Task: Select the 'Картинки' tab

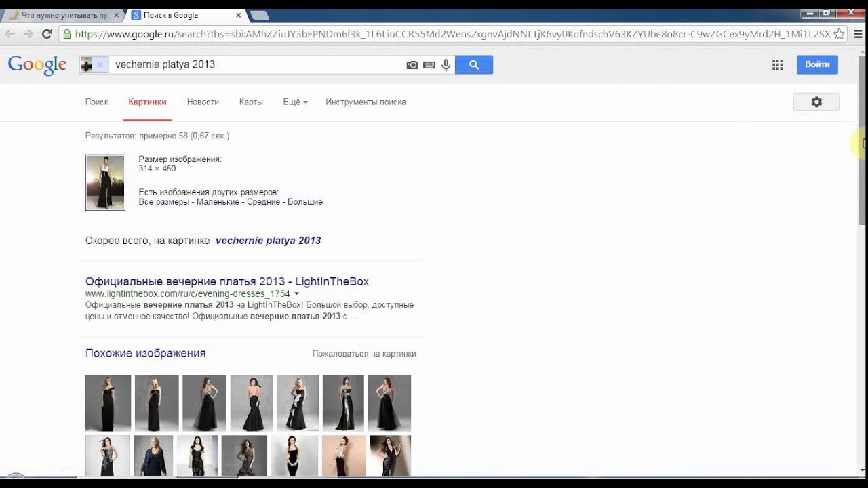Action: coord(147,102)
